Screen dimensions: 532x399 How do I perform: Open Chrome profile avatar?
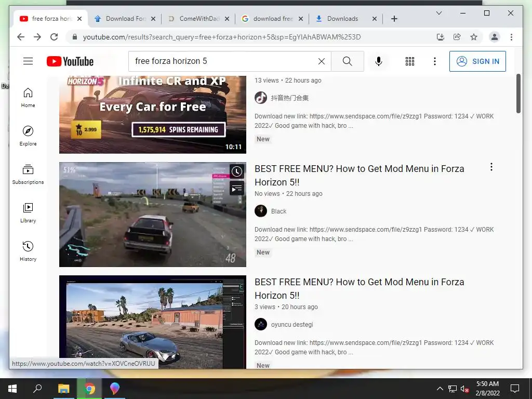coord(495,37)
